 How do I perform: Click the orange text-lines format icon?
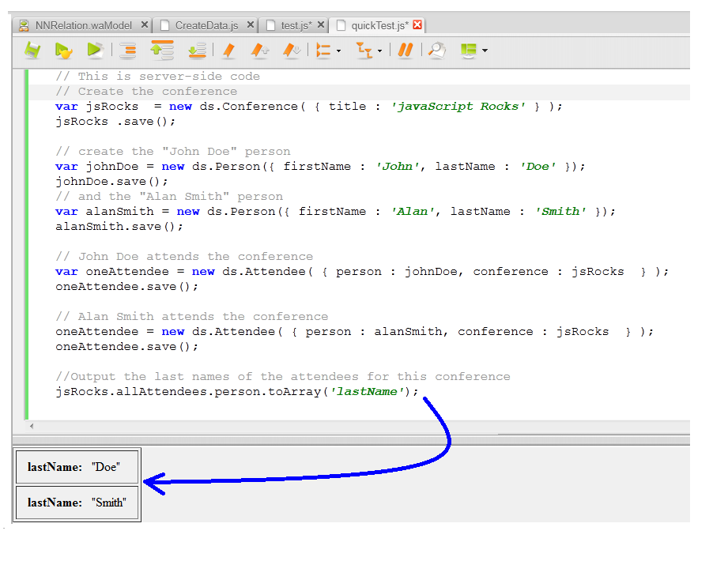coord(128,51)
